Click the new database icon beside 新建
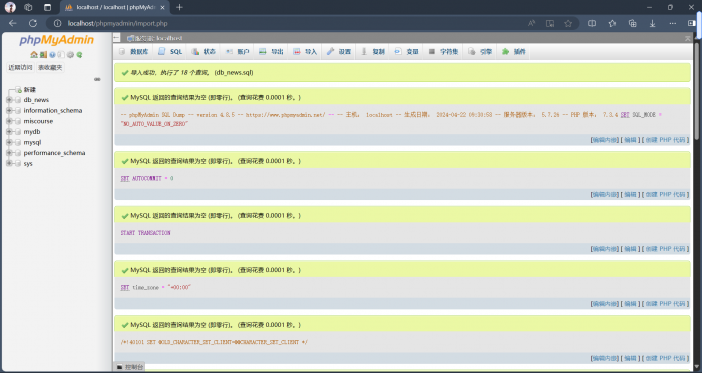This screenshot has width=702, height=373. [x=18, y=90]
